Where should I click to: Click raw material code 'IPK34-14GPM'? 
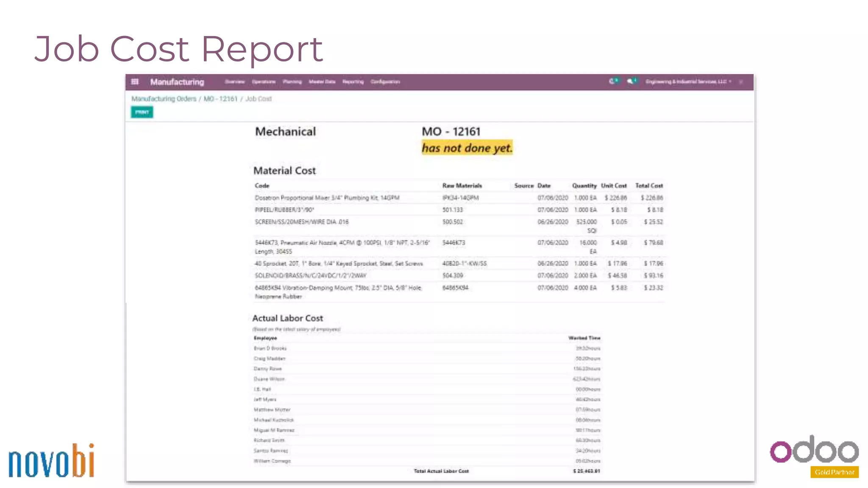[x=460, y=198]
